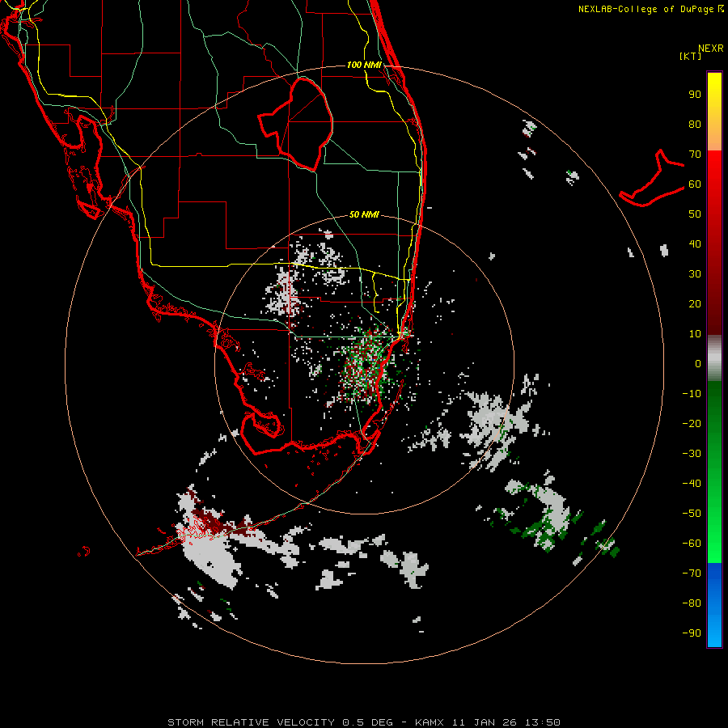
Task: Click the 13:50 timestamp in caption
Action: click(542, 722)
